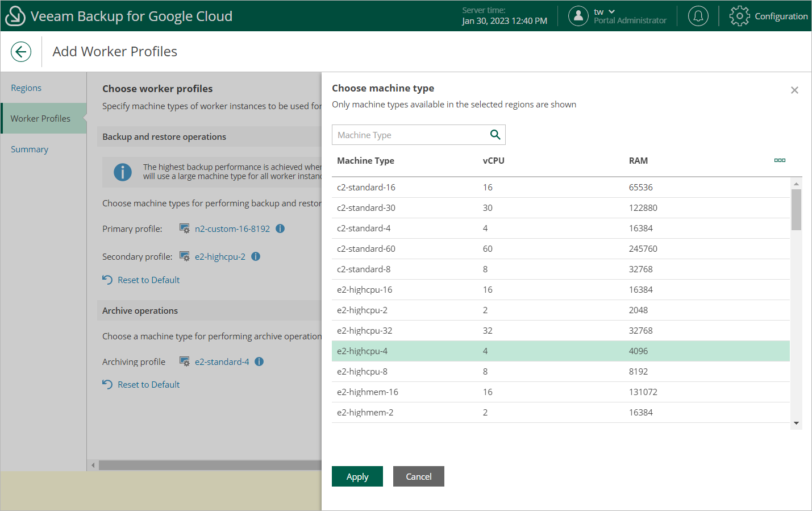Screen dimensions: 812x511
Task: Sort by Machine Type column header
Action: coord(365,161)
